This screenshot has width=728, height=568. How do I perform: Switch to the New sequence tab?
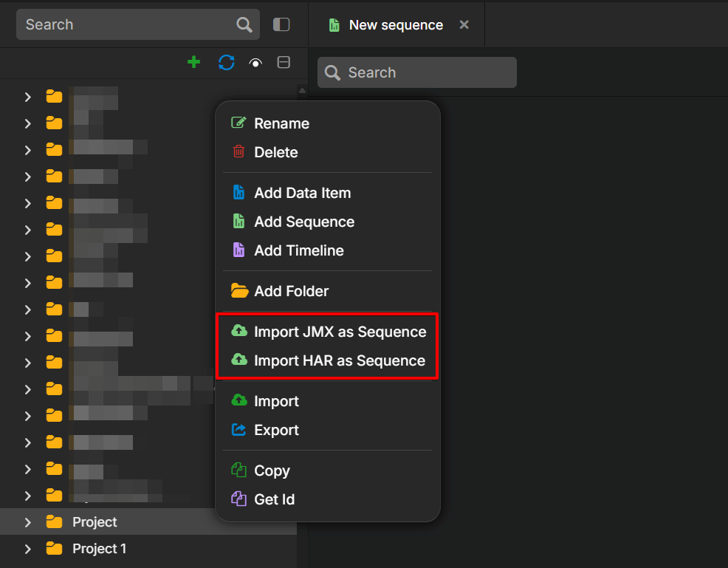(x=396, y=25)
